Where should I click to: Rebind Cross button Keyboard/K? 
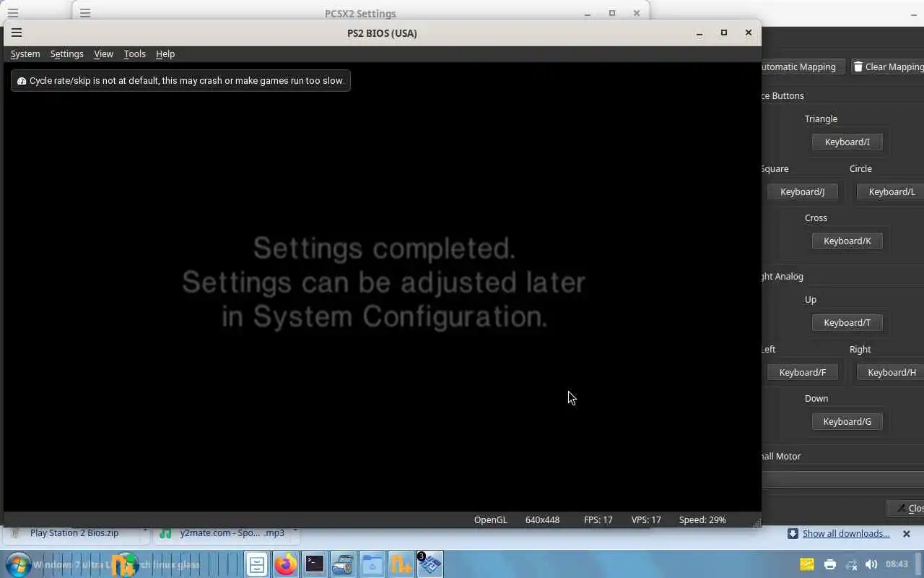tap(847, 241)
